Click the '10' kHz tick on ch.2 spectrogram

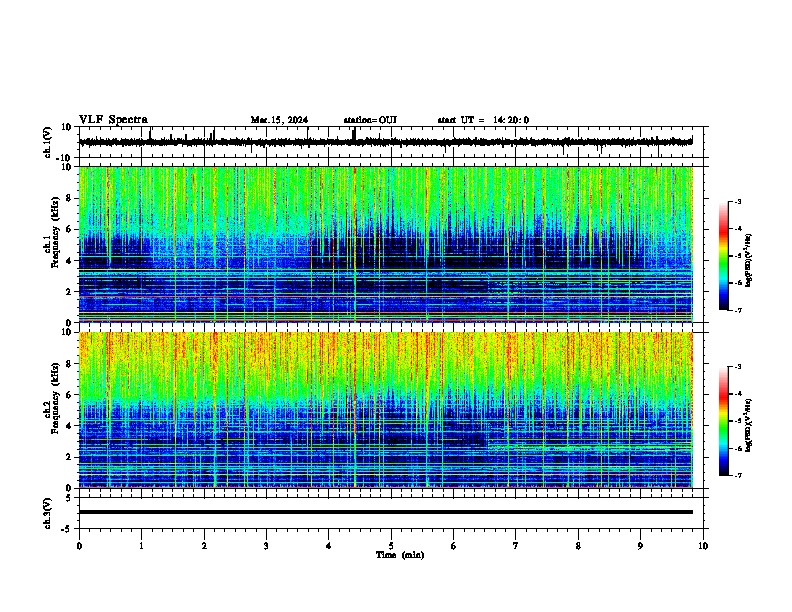coord(67,332)
